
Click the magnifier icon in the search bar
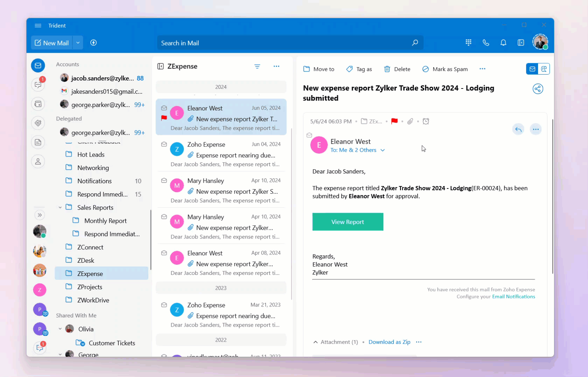(x=415, y=43)
